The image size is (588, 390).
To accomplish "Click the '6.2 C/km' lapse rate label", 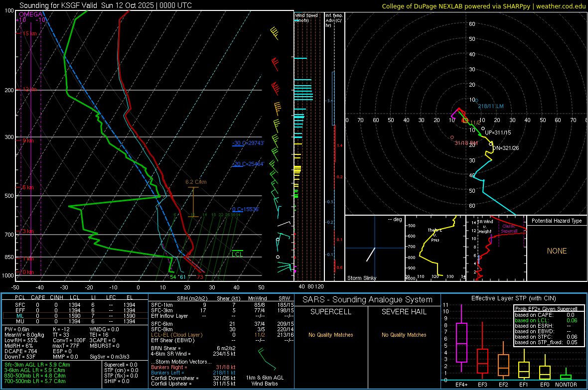I will 196,182.
